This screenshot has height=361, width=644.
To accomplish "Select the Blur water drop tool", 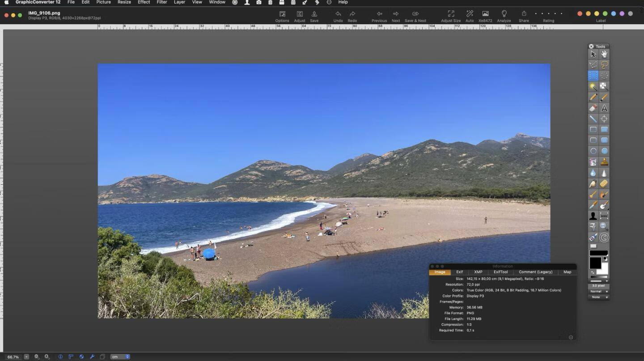I will 593,173.
